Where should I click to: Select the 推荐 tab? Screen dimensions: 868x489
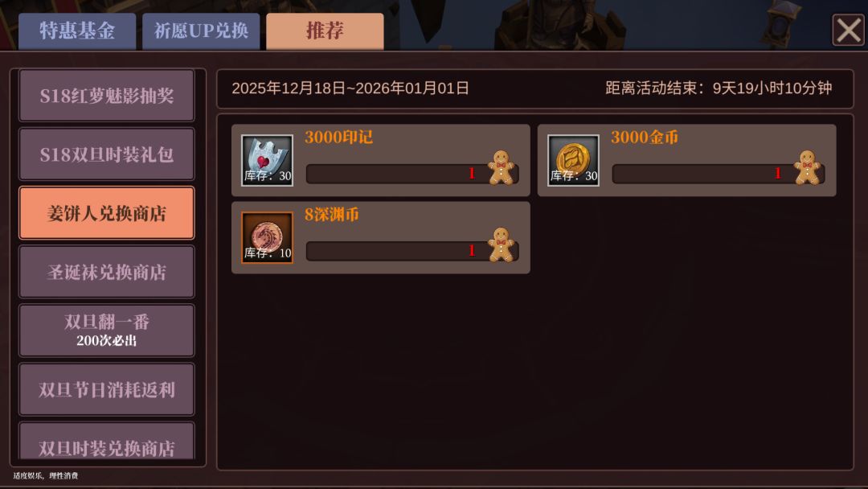[325, 31]
